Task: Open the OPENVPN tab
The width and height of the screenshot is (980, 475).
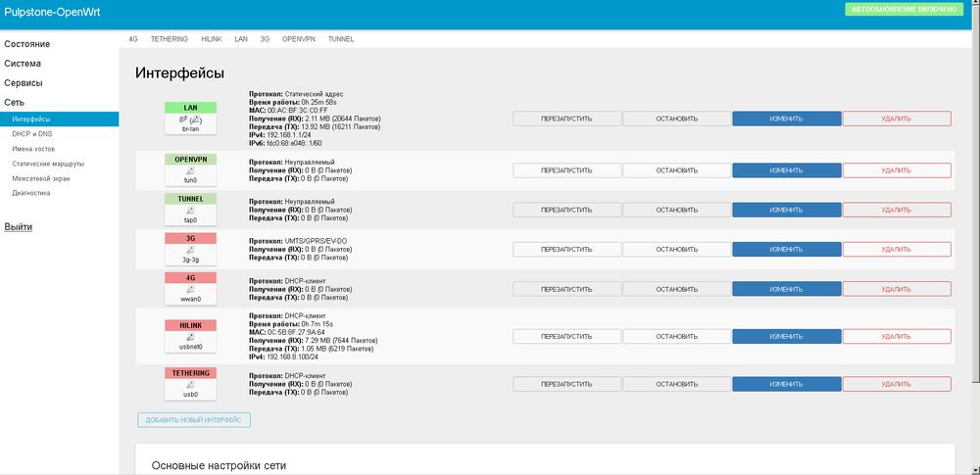Action: pyautogui.click(x=299, y=39)
